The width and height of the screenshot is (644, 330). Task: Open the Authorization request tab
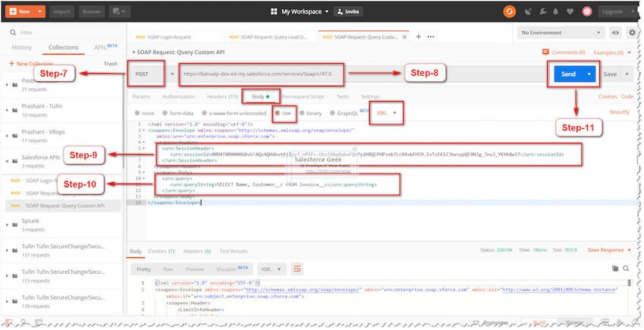(178, 96)
